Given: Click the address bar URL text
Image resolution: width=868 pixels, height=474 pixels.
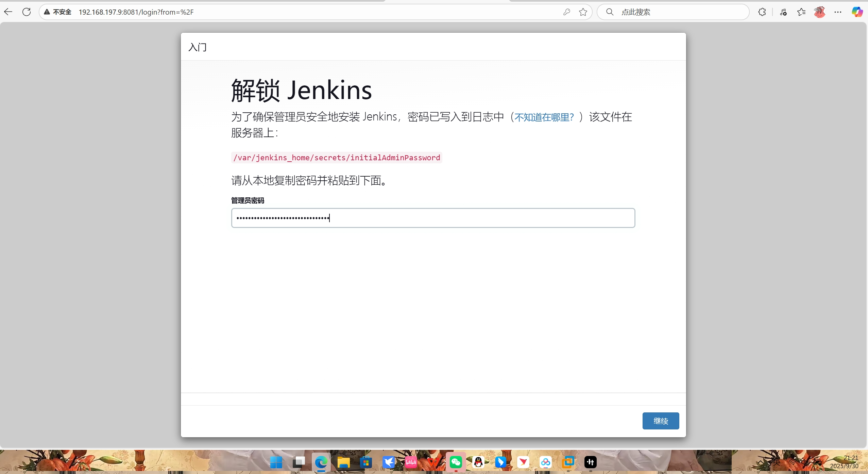Looking at the screenshot, I should pos(136,12).
